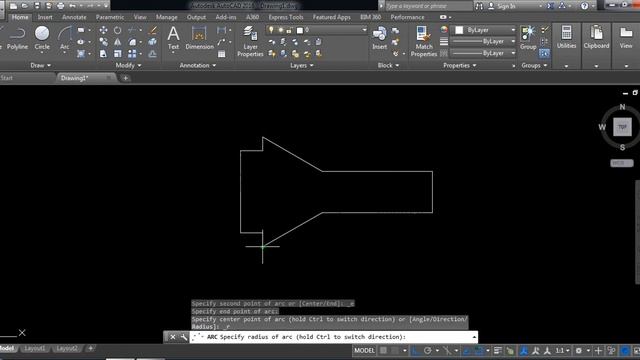Click the Move tool in Modify panel
The height and width of the screenshot is (360, 640).
[103, 30]
